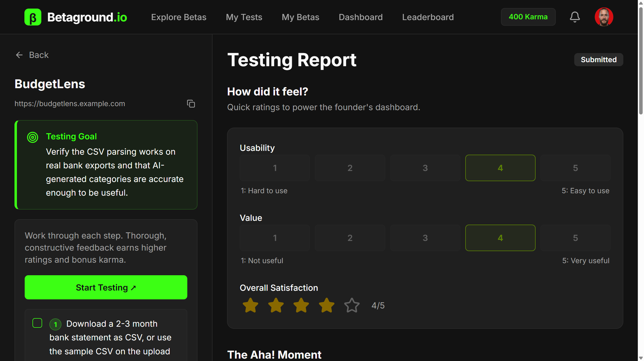Select the first satisfaction star

tap(250, 305)
